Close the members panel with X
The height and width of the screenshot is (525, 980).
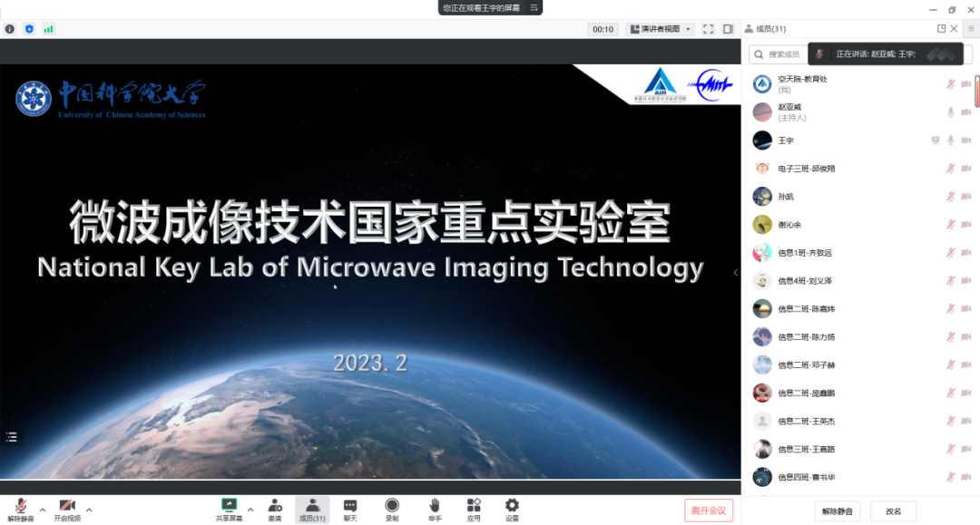[x=955, y=29]
